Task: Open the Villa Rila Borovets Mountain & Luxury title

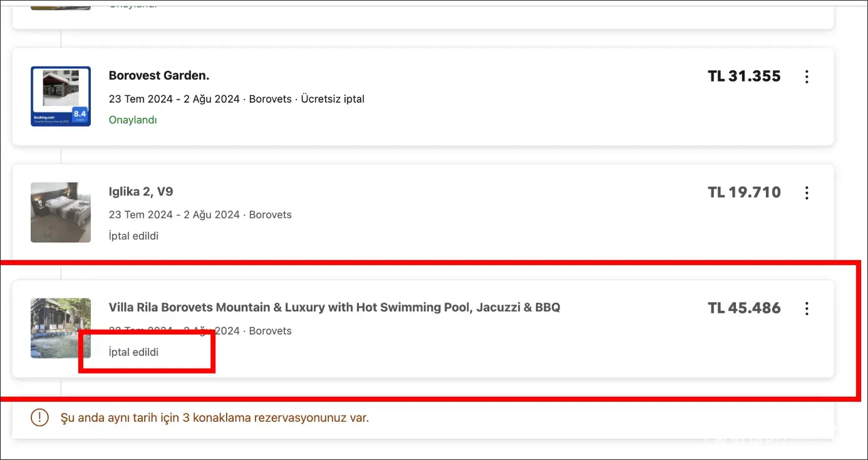Action: [334, 308]
